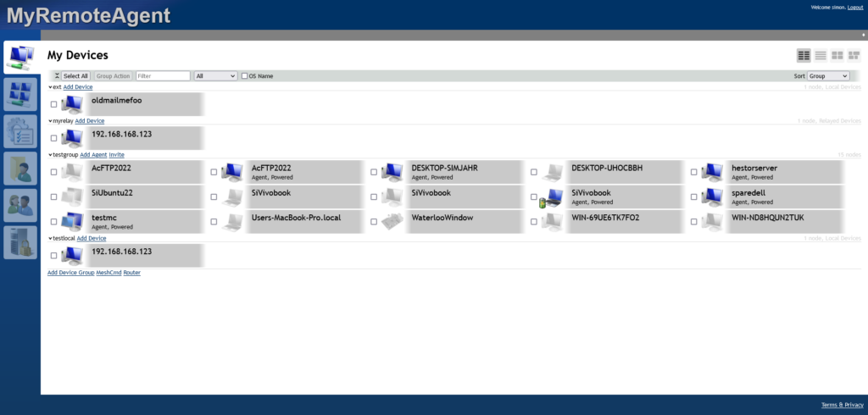The image size is (868, 415).
Task: Collapse the testgroup device group
Action: pyautogui.click(x=50, y=155)
